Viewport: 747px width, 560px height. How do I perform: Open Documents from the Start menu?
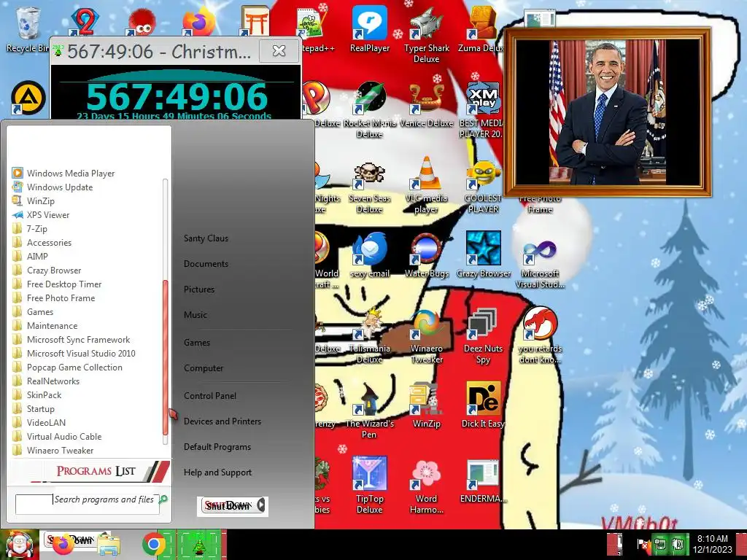tap(206, 264)
